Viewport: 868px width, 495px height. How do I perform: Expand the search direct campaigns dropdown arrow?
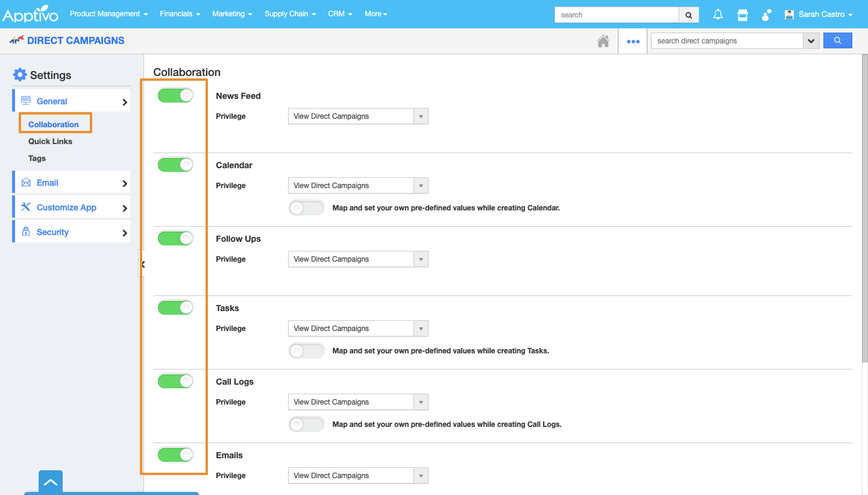(x=811, y=41)
